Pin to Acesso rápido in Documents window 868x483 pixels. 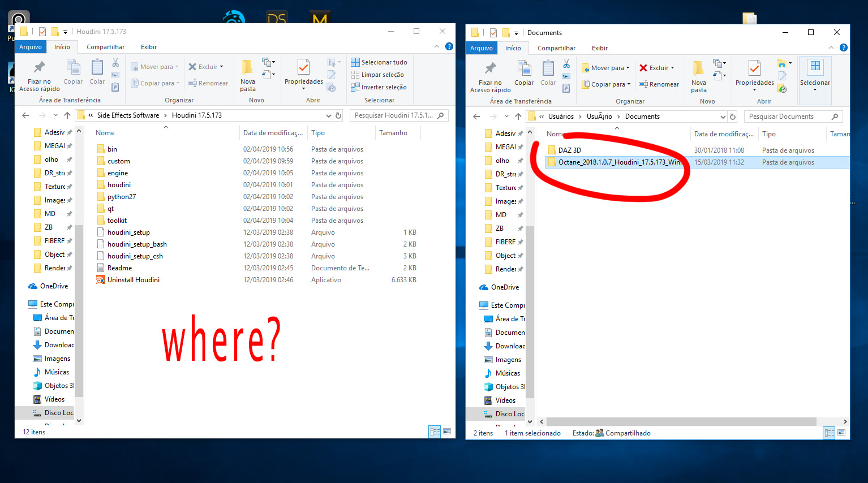(490, 76)
